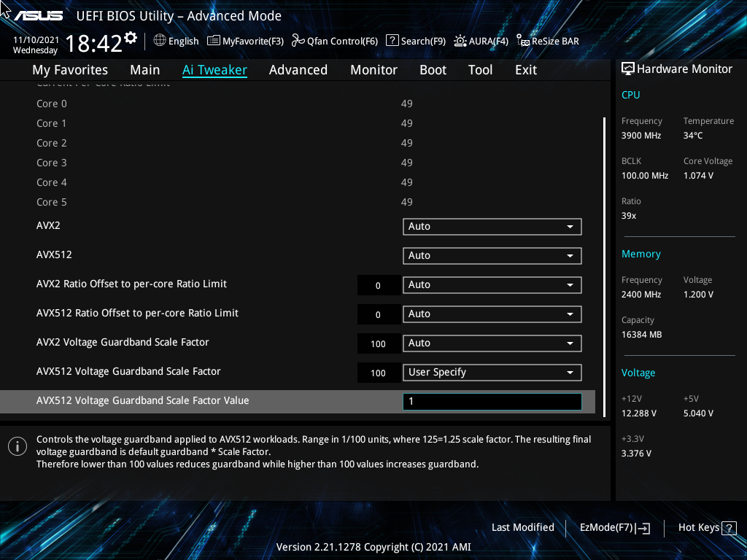The image size is (747, 560).
Task: Select the Ai Tweaker tab
Action: coord(214,70)
